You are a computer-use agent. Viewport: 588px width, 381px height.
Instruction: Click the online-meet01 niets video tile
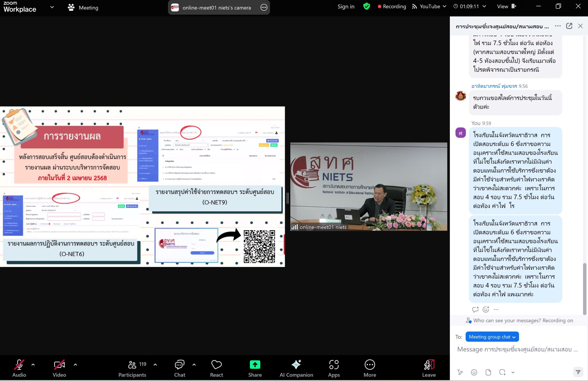click(x=369, y=187)
